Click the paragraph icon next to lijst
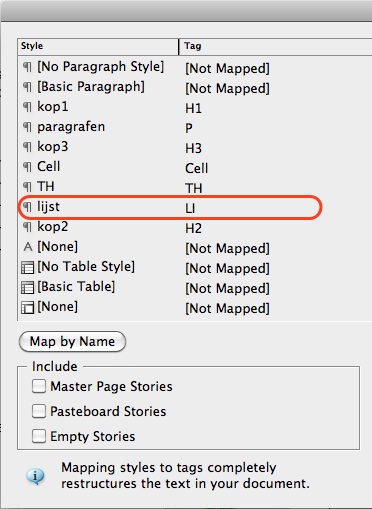The height and width of the screenshot is (509, 372). coord(27,207)
